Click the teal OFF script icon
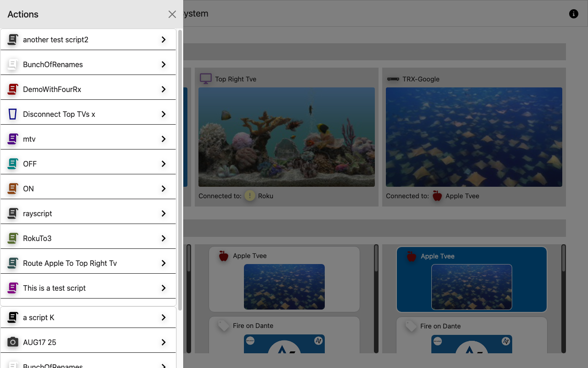 (13, 164)
